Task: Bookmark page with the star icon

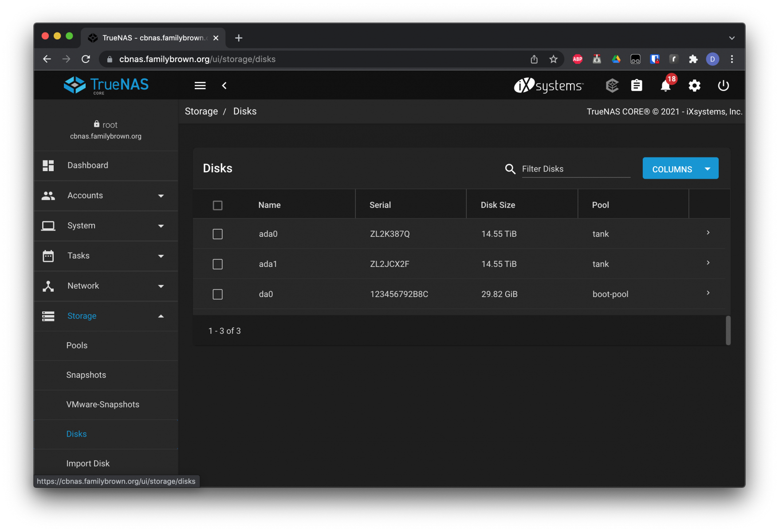Action: coord(553,59)
